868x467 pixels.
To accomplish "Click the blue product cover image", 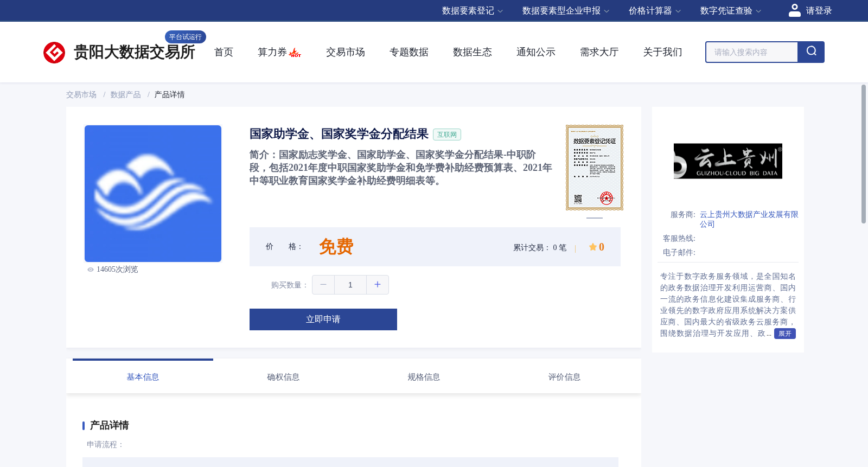I will click(x=153, y=194).
